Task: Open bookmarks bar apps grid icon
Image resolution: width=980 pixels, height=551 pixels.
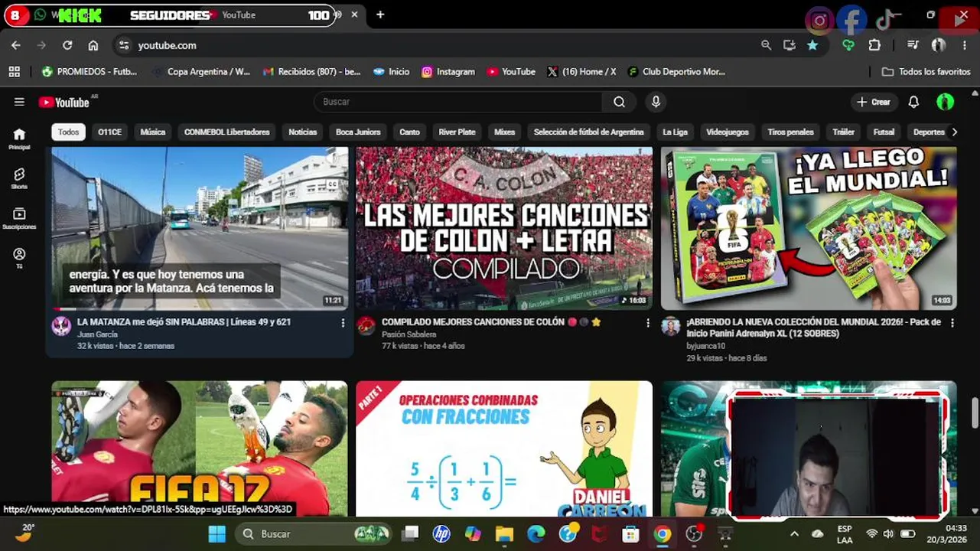Action: 14,71
